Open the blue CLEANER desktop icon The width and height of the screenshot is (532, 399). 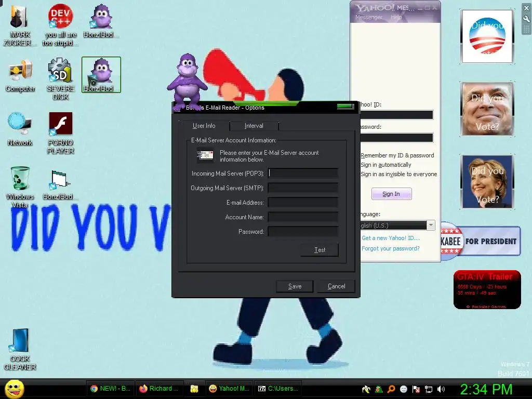coord(20,350)
